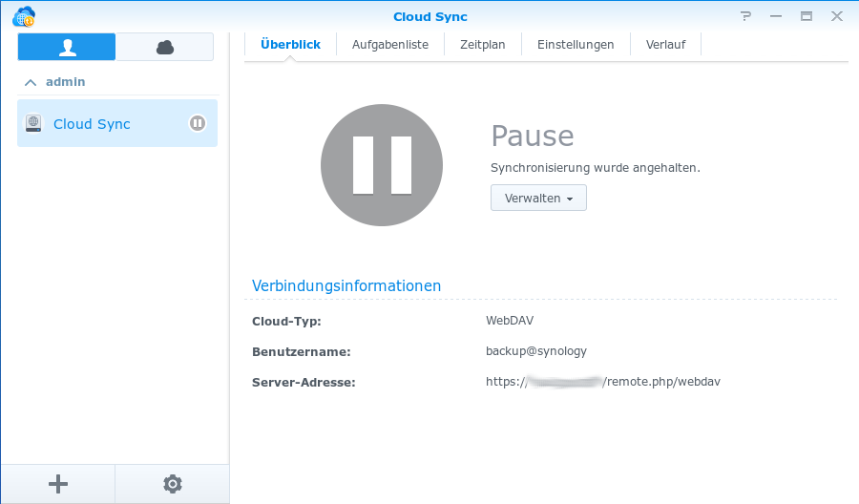The image size is (859, 504).
Task: Switch to the Aufgabenliste tab
Action: tap(390, 44)
